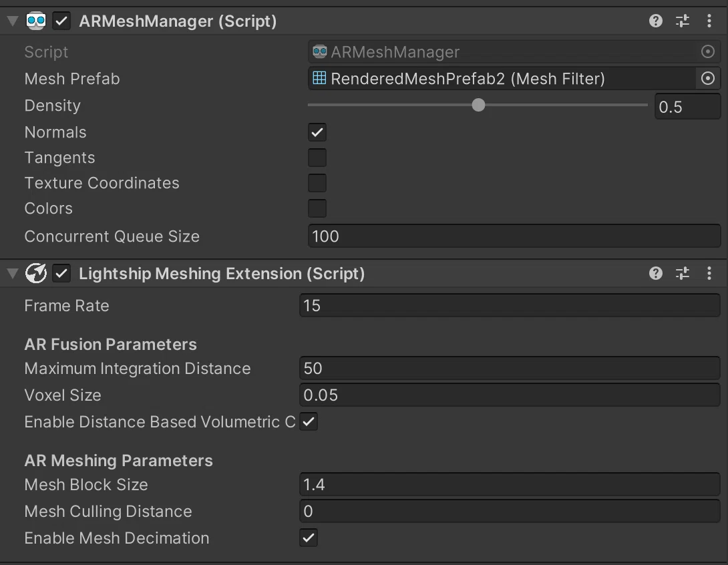Collapse the Lightship Meshing Extension foldout
Viewport: 728px width, 565px height.
coord(13,273)
